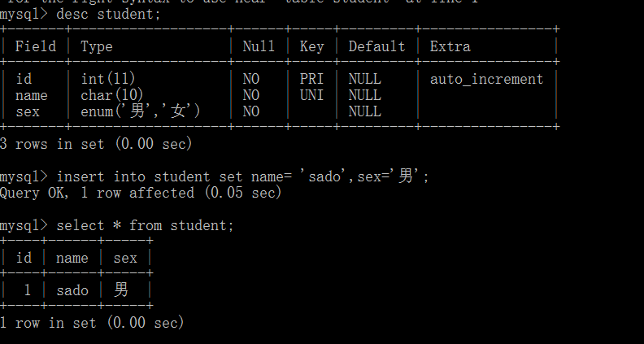Click the '3 rows in set' message
Screen dimensions: 644x344
(x=52, y=144)
